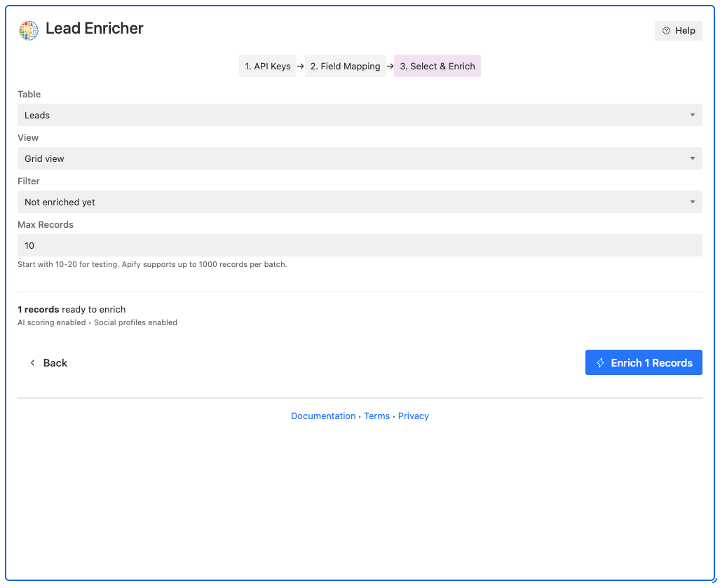Viewport: 720px width, 588px height.
Task: Open the Table dropdown showing Leads
Action: click(360, 115)
